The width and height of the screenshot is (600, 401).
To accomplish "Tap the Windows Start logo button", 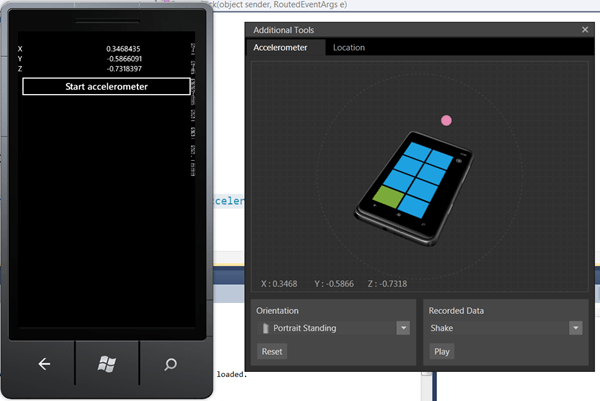I will click(107, 364).
